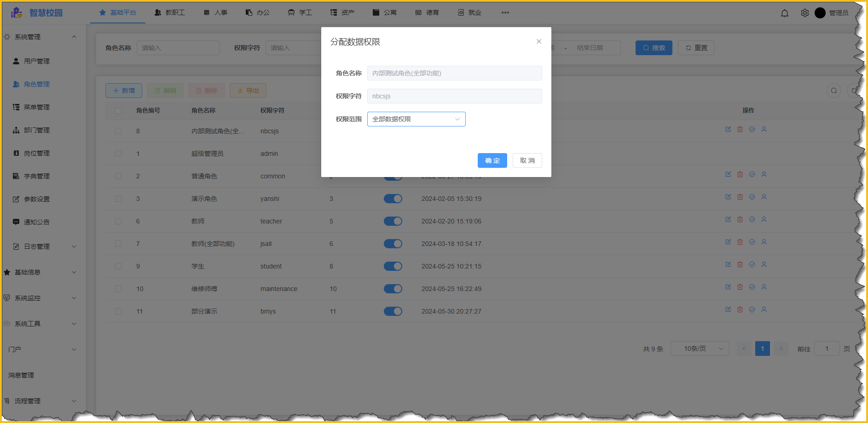Click data permission icon for student row
Screen dimensions: 868x423
tap(752, 265)
